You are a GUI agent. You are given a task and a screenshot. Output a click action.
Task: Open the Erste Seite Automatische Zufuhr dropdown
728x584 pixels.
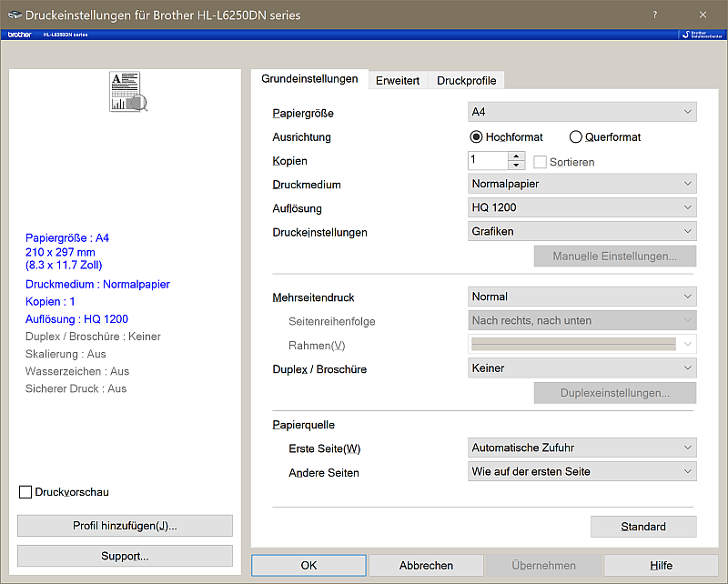pos(581,448)
